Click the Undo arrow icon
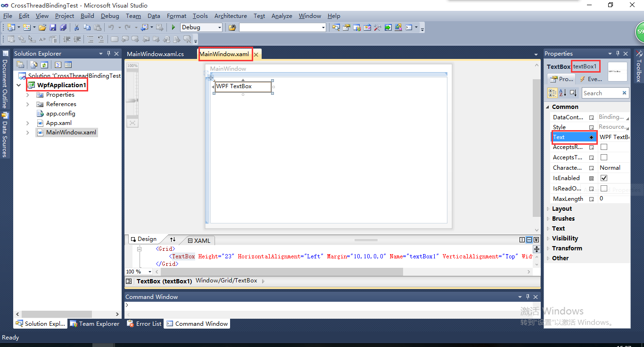Image resolution: width=644 pixels, height=347 pixels. (x=111, y=27)
